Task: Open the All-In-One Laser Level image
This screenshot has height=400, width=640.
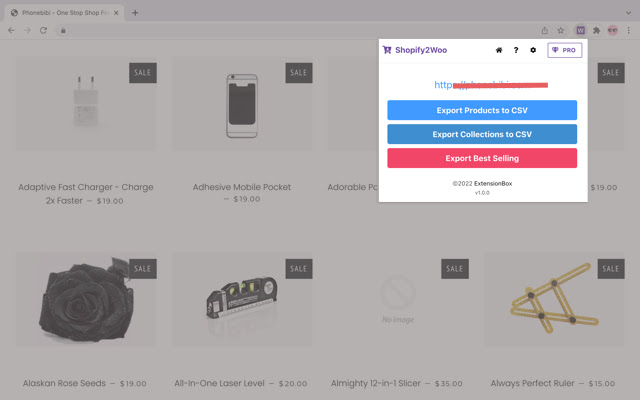Action: tap(242, 300)
